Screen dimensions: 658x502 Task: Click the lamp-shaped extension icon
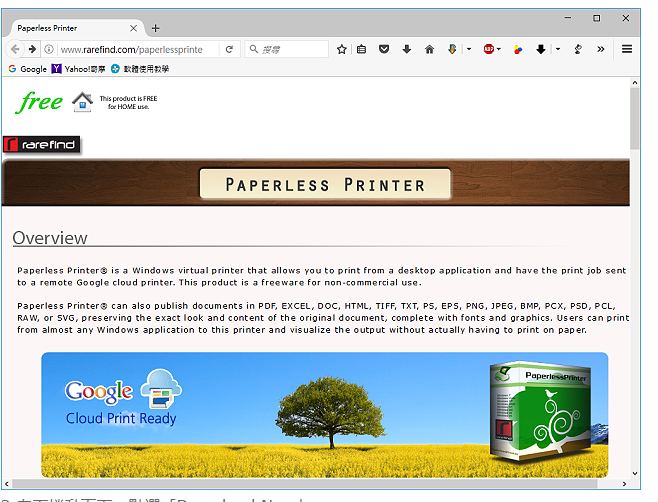(578, 49)
